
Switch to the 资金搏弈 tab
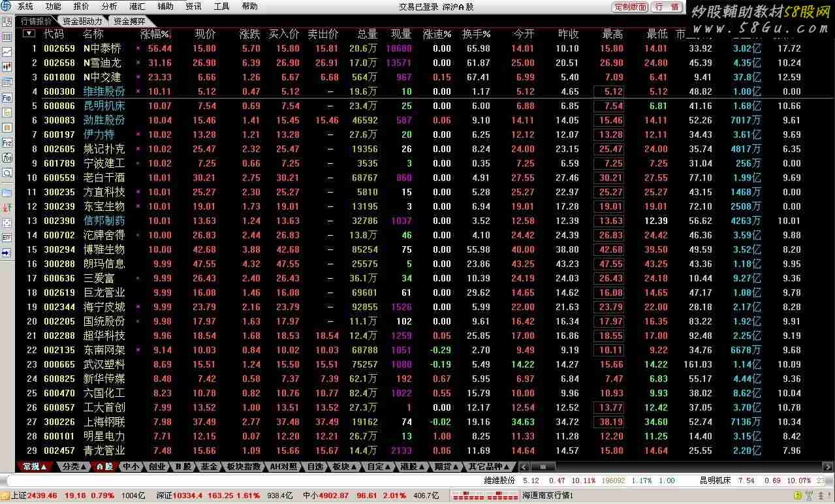pyautogui.click(x=129, y=22)
